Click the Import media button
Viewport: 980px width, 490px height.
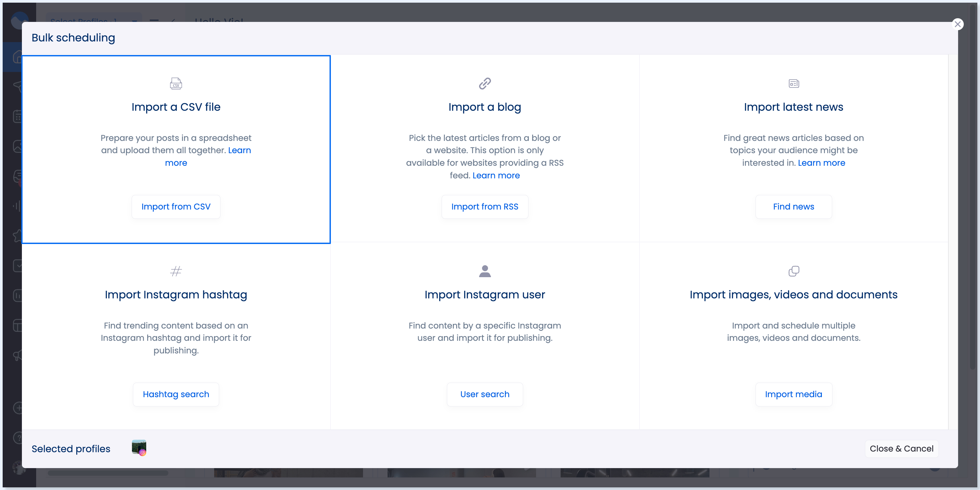pos(794,394)
